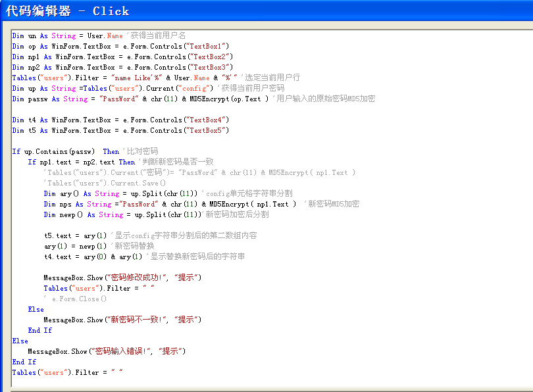
Task: Click the MessageBox line saying 密码修改成功
Action: click(122, 278)
